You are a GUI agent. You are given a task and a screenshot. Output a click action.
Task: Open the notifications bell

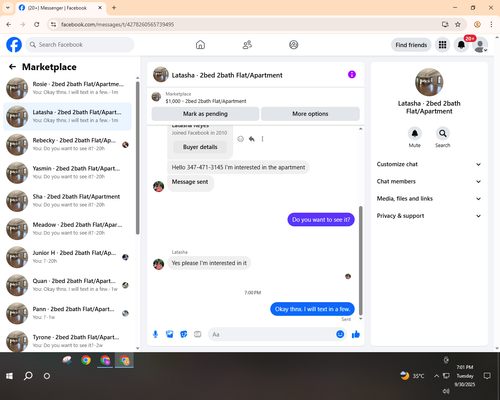[461, 45]
